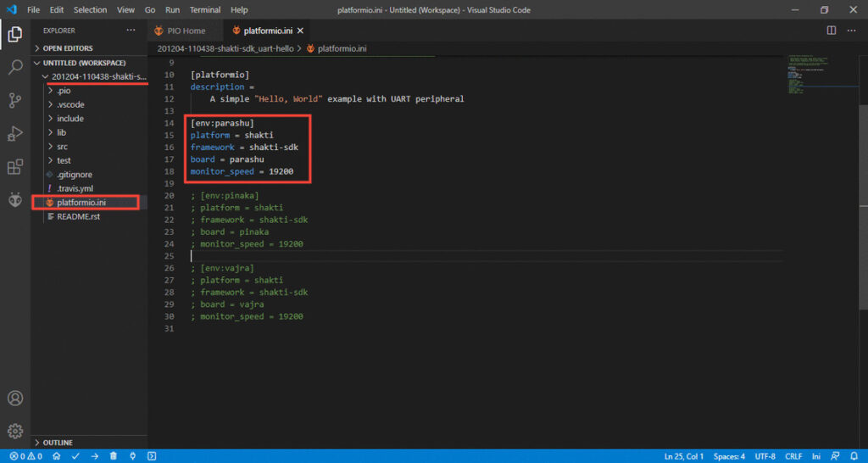Image resolution: width=868 pixels, height=463 pixels.
Task: Click the 'monitor_speed = 19200' line 18
Action: point(242,171)
